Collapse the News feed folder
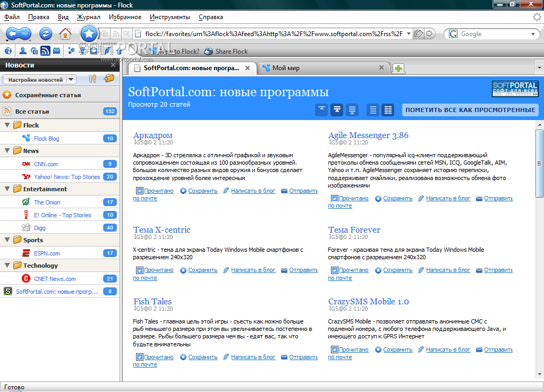 [x=7, y=151]
